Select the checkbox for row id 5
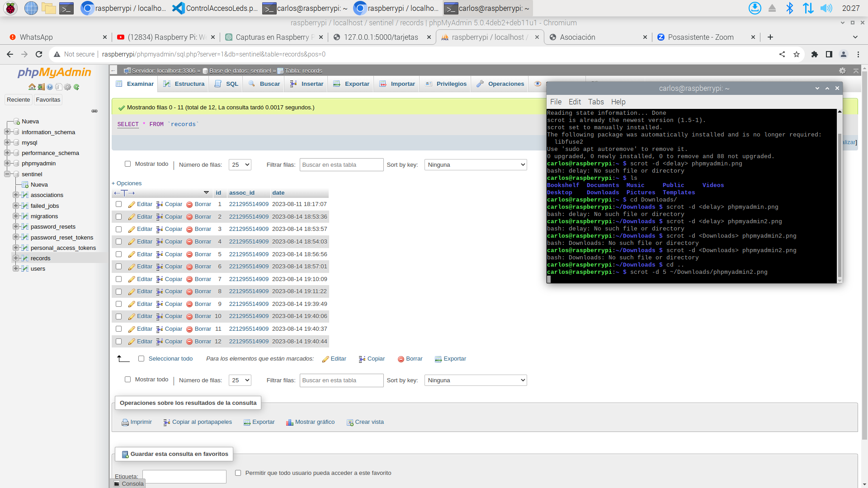 coord(118,254)
